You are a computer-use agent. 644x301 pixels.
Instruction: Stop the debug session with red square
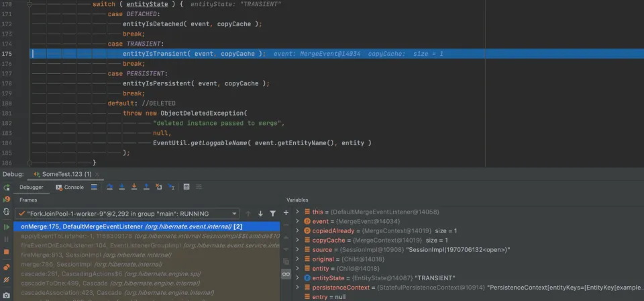point(7,252)
